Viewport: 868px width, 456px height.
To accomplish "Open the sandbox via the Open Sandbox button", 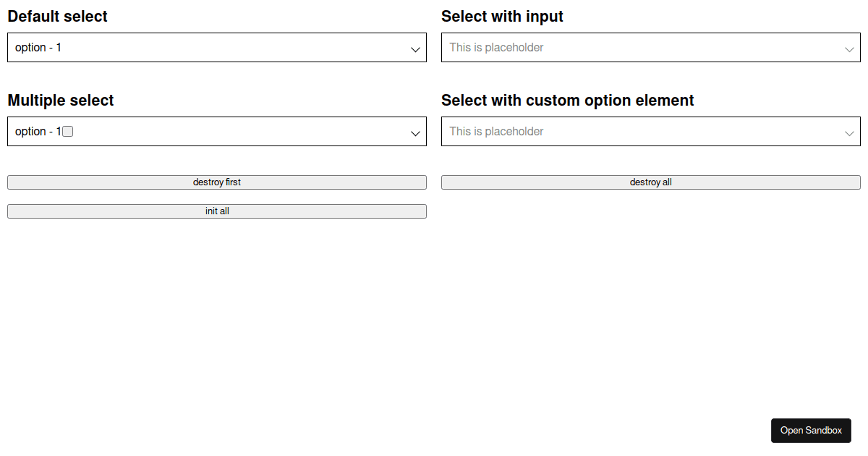I will pos(811,431).
